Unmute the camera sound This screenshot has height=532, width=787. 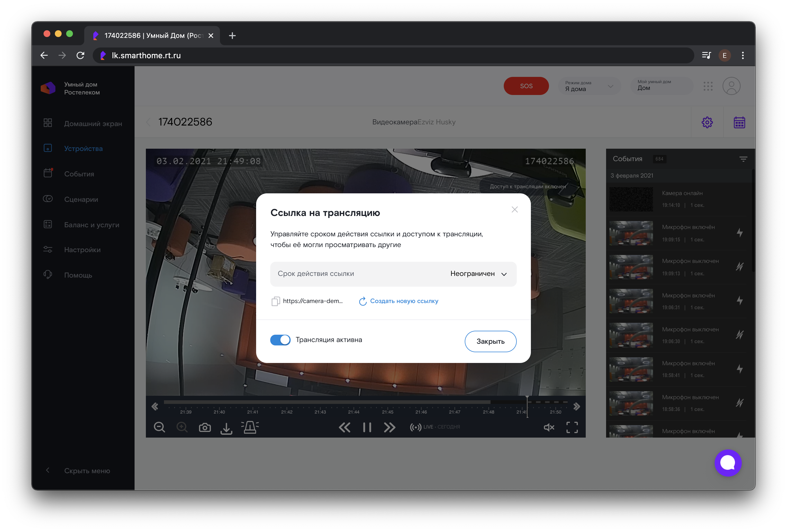[549, 427]
